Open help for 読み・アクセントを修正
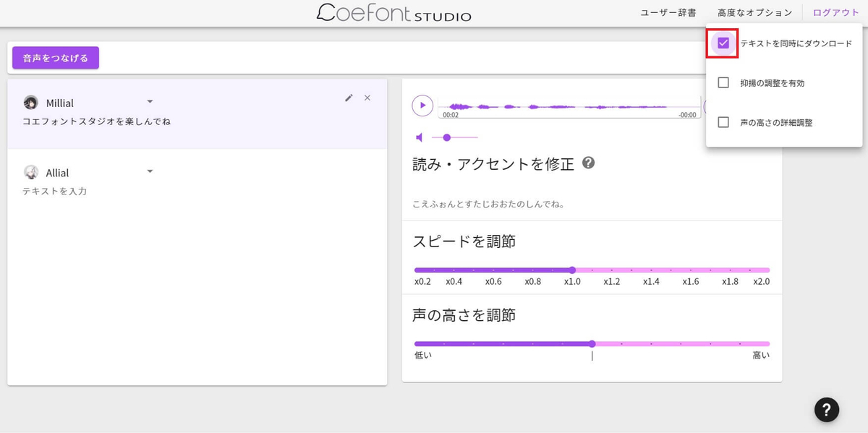This screenshot has width=868, height=433. click(588, 163)
